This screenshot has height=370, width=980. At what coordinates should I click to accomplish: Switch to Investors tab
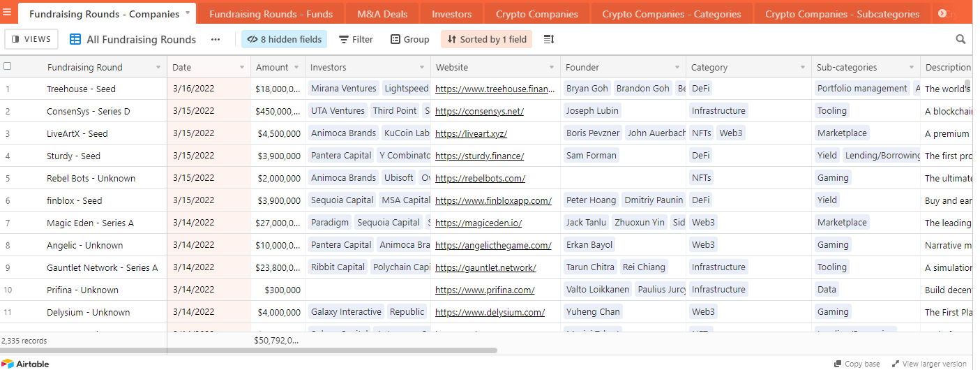pyautogui.click(x=452, y=14)
